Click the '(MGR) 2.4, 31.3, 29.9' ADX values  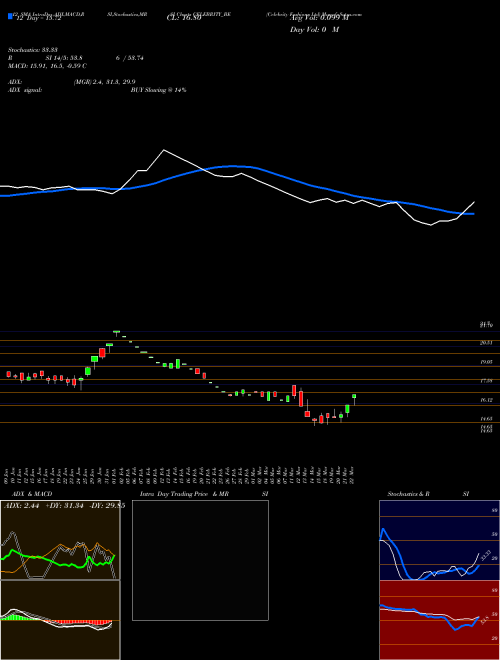(x=104, y=82)
